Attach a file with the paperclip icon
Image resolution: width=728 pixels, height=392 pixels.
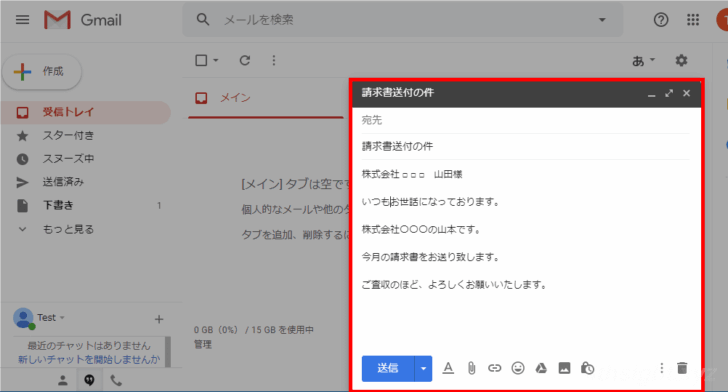471,368
